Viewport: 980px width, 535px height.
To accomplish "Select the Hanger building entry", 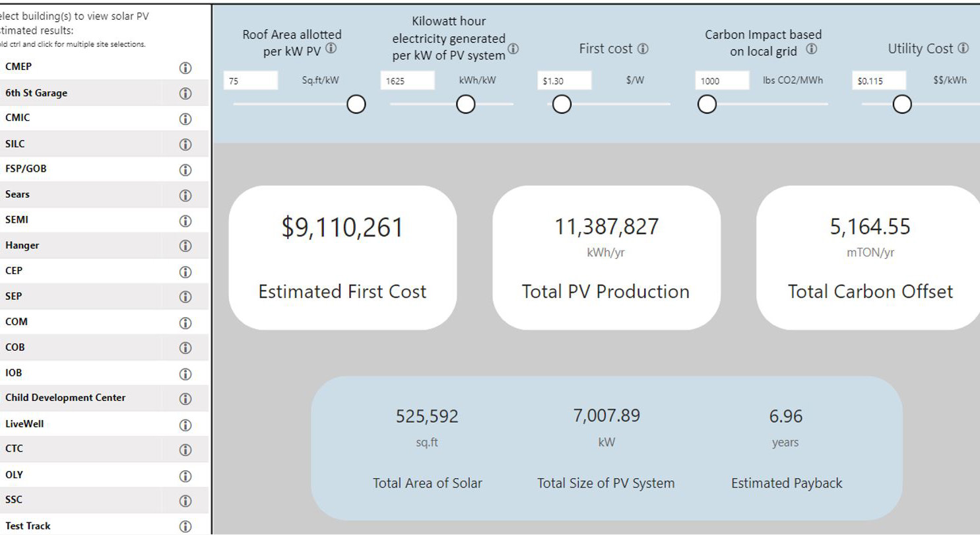I will tap(22, 245).
